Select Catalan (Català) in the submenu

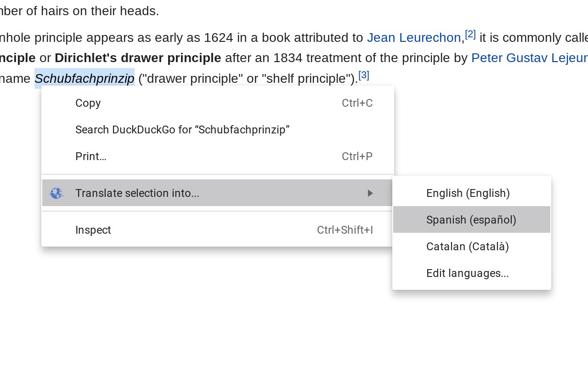pyautogui.click(x=468, y=247)
